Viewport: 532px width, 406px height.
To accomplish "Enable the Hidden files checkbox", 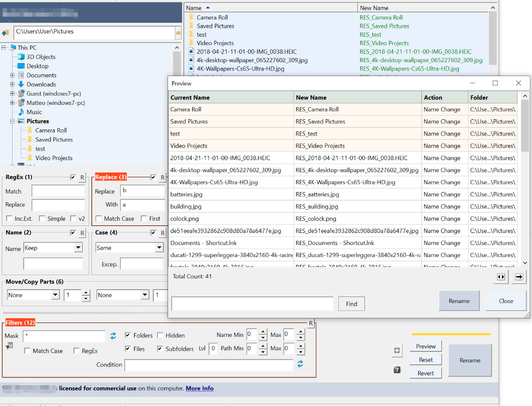I will 160,335.
